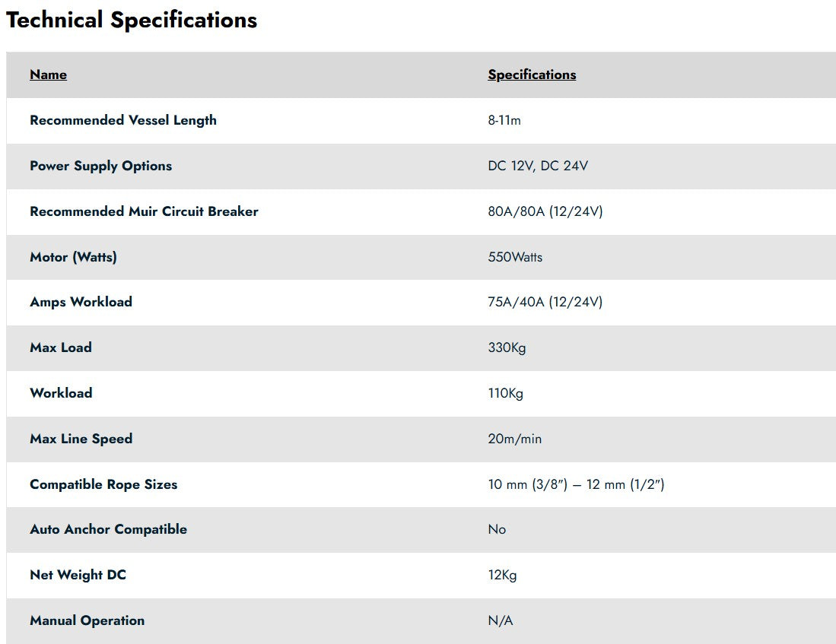The image size is (836, 644).
Task: Select the Amps Workload label
Action: [x=81, y=302]
